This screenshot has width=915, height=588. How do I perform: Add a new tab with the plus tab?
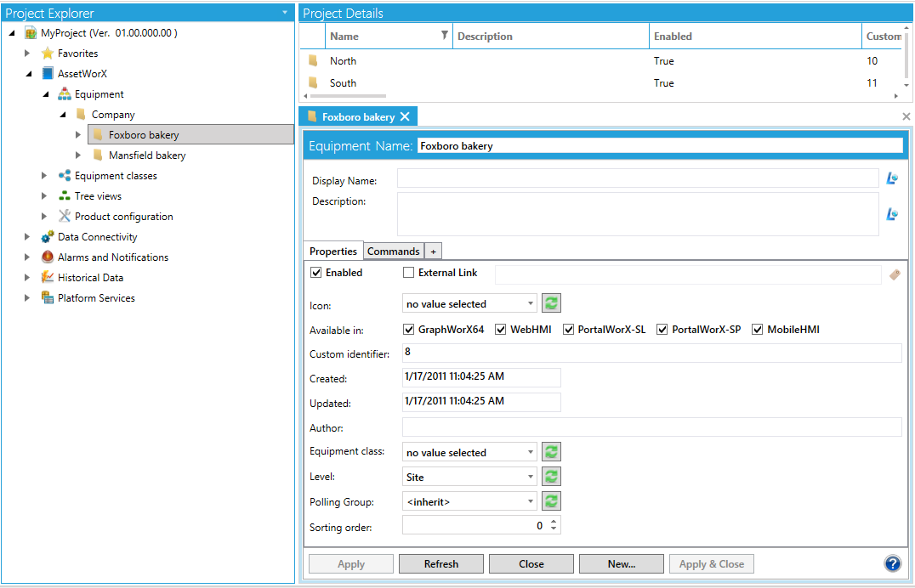[433, 252]
